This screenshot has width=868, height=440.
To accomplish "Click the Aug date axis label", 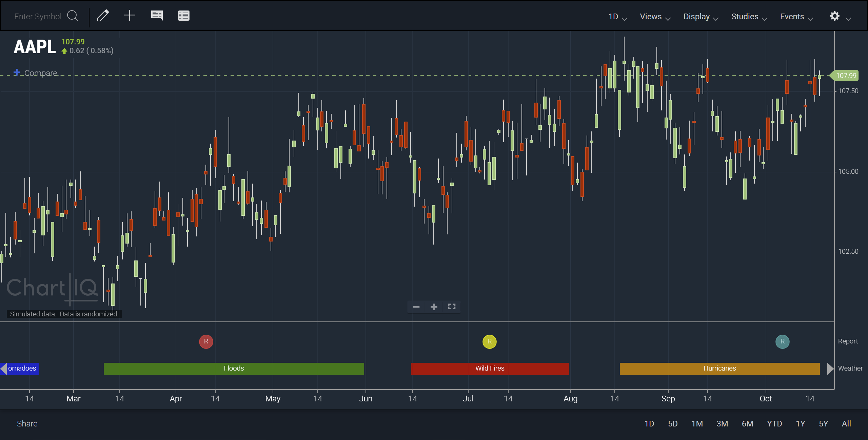I will point(570,399).
